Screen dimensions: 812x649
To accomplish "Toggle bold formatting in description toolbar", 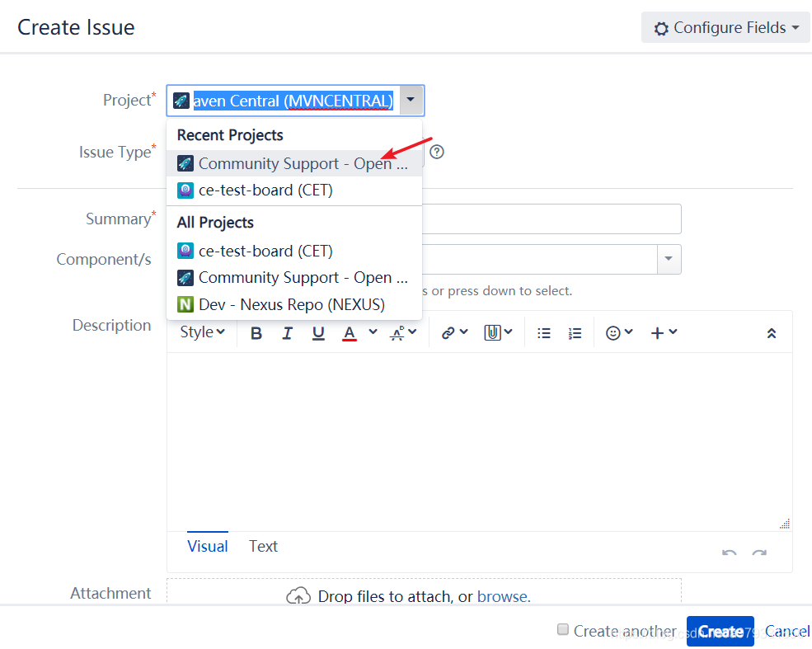I will (x=256, y=333).
